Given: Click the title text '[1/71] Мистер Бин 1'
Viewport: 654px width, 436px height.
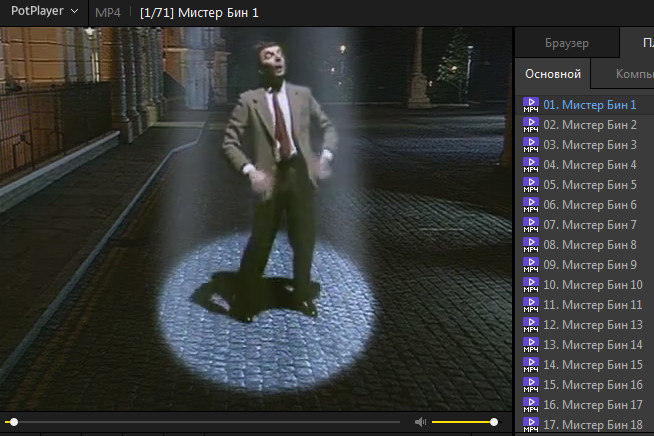Looking at the screenshot, I should point(199,13).
